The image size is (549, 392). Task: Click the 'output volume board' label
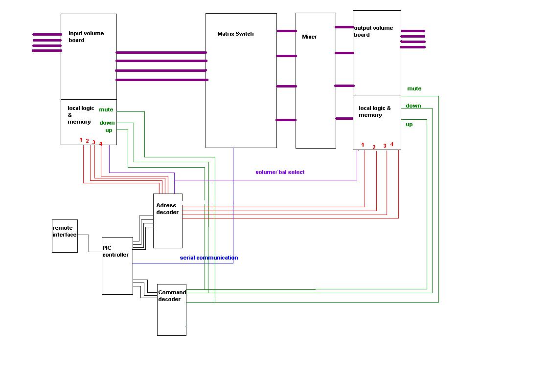pos(374,31)
